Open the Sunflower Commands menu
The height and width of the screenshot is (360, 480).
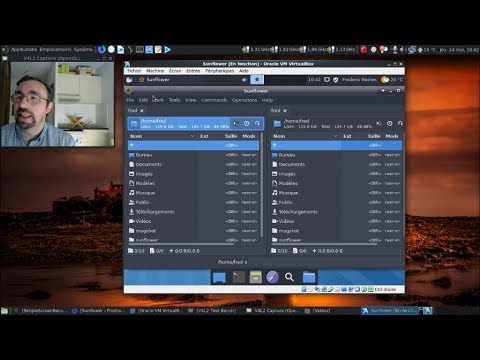[214, 100]
